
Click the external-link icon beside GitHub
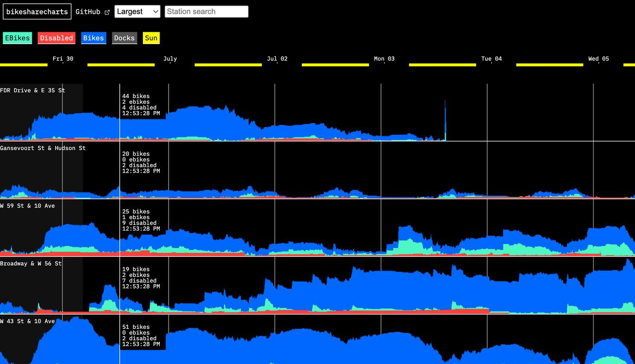point(107,11)
